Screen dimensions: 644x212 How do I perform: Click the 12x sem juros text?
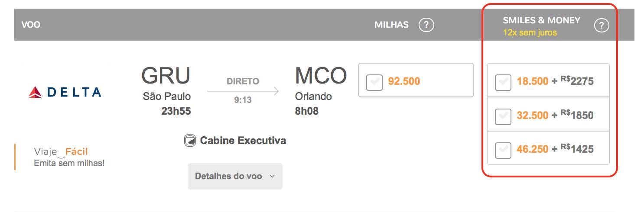530,33
